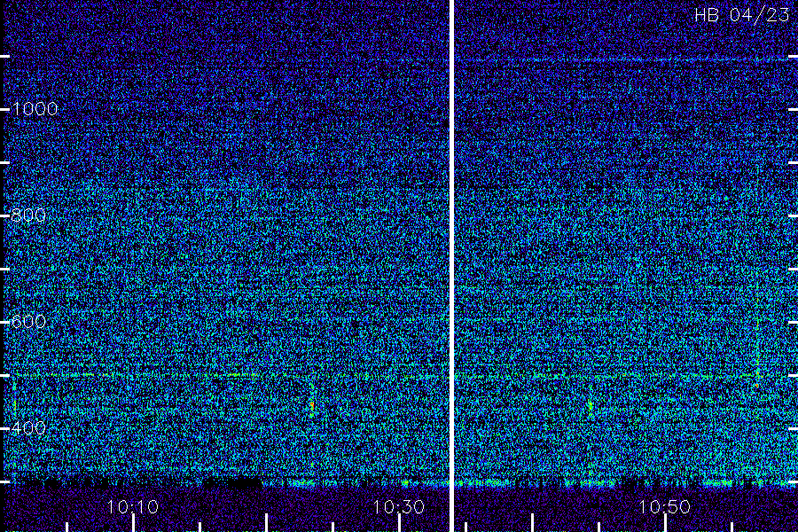Click the 10:10 time axis label
Screen dimensions: 798x532
pyautogui.click(x=133, y=507)
